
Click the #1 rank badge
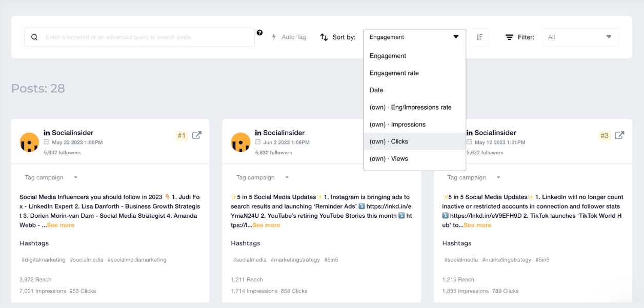182,136
